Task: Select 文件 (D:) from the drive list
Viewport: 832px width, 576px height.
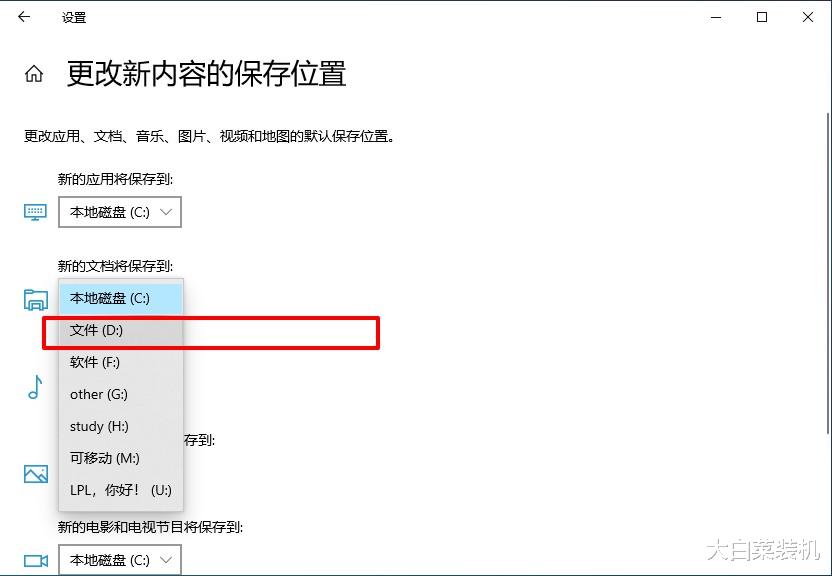Action: tap(121, 330)
